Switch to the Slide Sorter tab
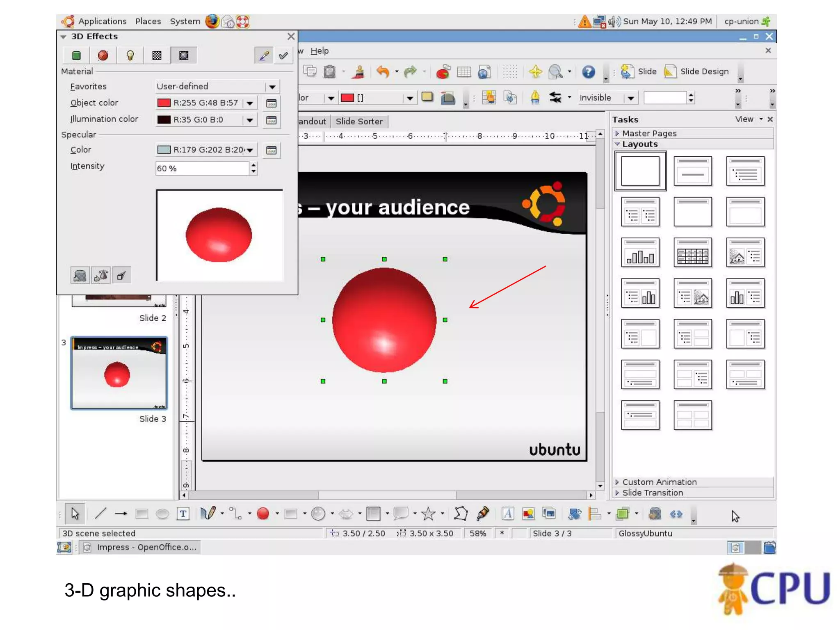Viewport: 840px width, 630px height. pos(359,121)
